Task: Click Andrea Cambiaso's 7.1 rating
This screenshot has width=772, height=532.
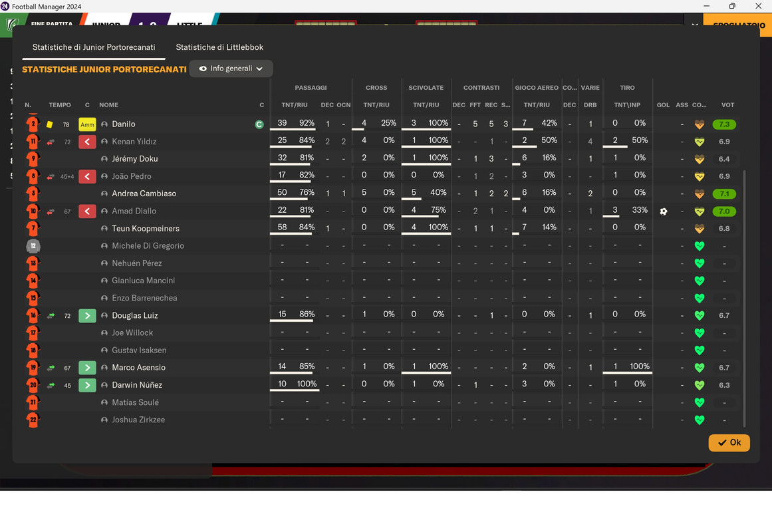Action: pyautogui.click(x=723, y=194)
